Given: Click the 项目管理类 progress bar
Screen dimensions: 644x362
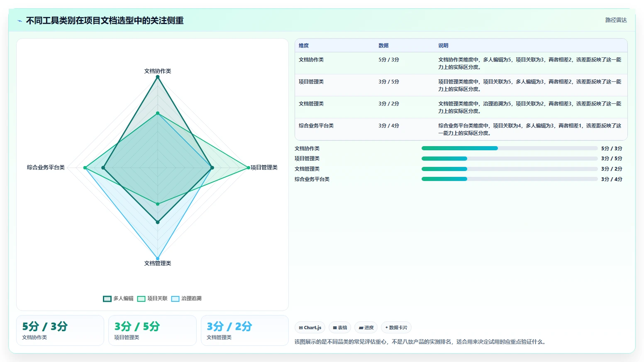Looking at the screenshot, I should (510, 159).
